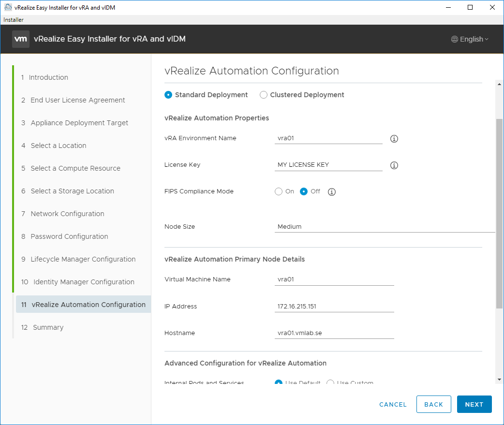
Task: Turn FIPS Compliance Mode On
Action: click(279, 191)
